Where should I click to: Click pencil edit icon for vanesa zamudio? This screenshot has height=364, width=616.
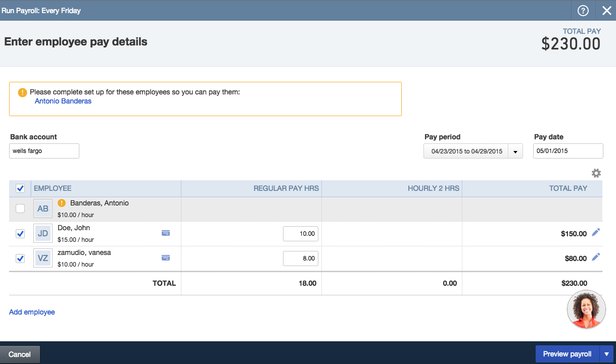[x=596, y=257]
